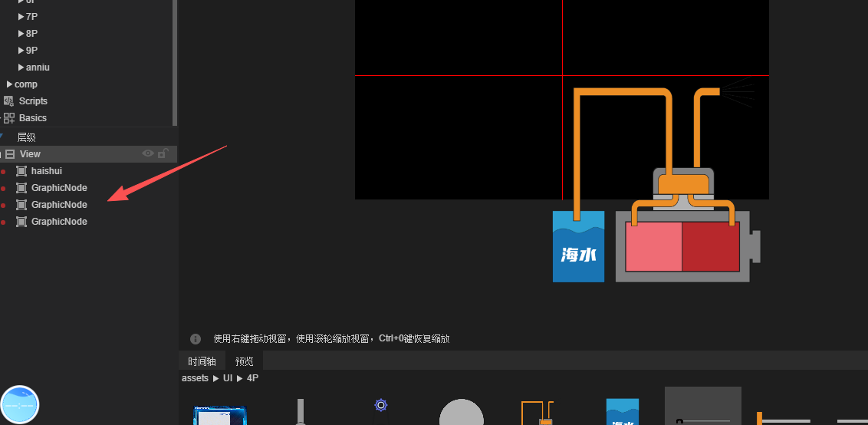Select the blue gear asset thumbnail

380,405
